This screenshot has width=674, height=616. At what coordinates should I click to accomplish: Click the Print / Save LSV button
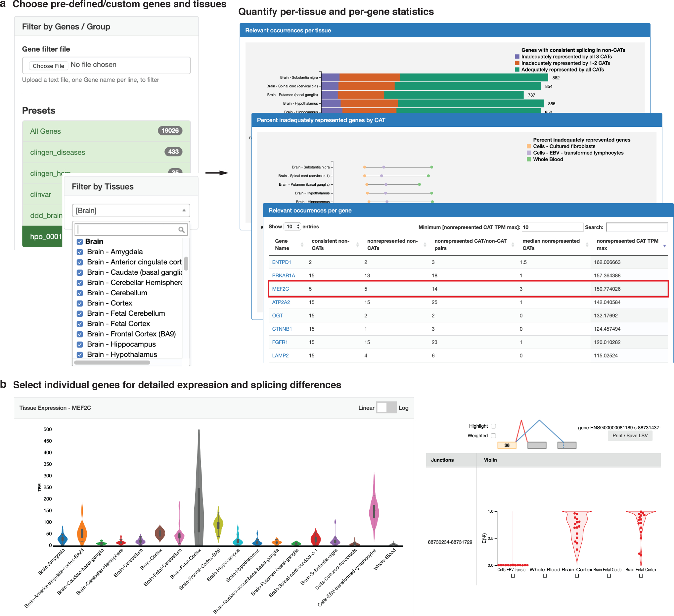[630, 436]
